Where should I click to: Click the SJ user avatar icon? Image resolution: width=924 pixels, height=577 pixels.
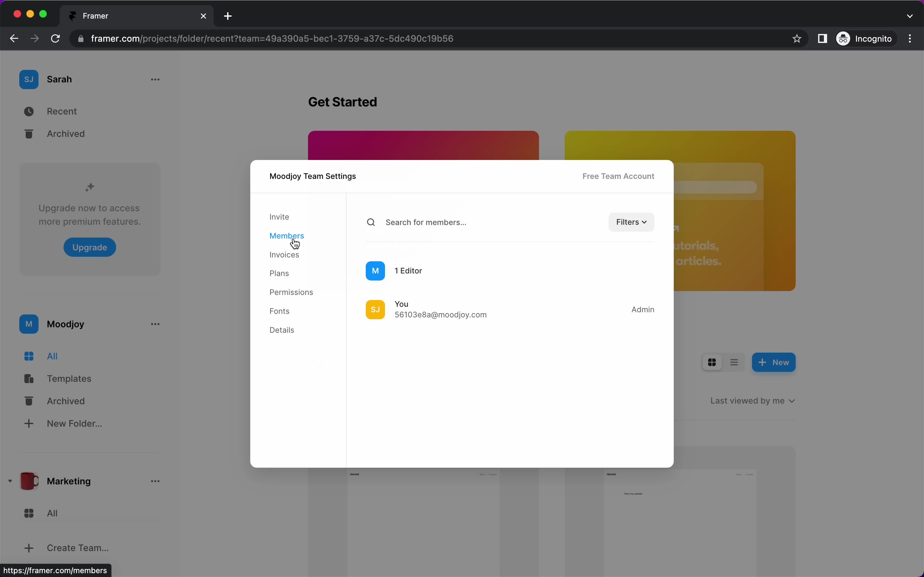[375, 309]
